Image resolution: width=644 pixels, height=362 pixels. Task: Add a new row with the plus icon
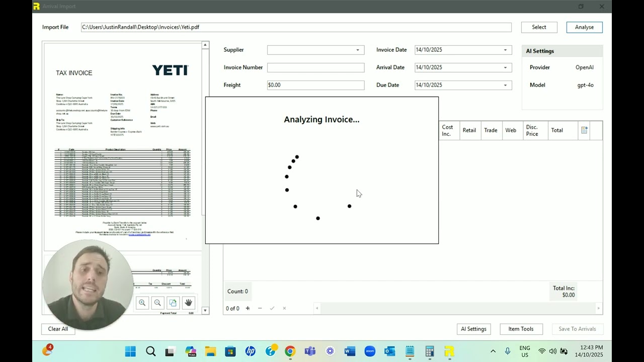pyautogui.click(x=248, y=308)
